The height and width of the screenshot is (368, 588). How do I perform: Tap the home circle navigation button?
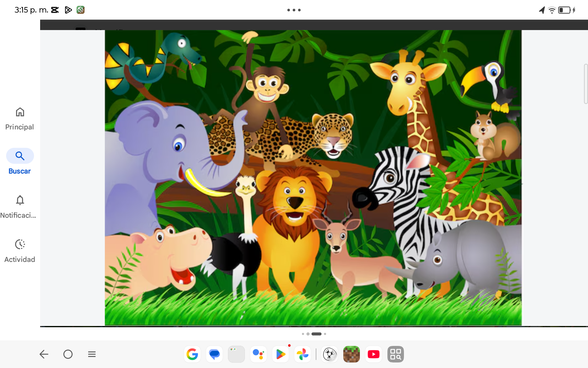pyautogui.click(x=68, y=354)
